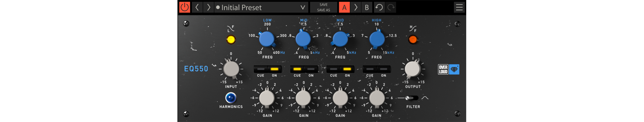Go to the previous preset
The width and height of the screenshot is (644, 122).
click(197, 7)
